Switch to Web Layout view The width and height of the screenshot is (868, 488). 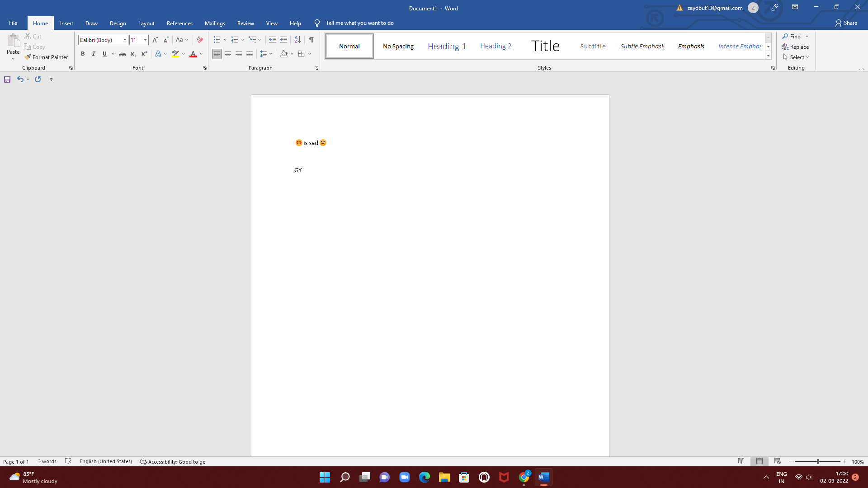(x=778, y=461)
